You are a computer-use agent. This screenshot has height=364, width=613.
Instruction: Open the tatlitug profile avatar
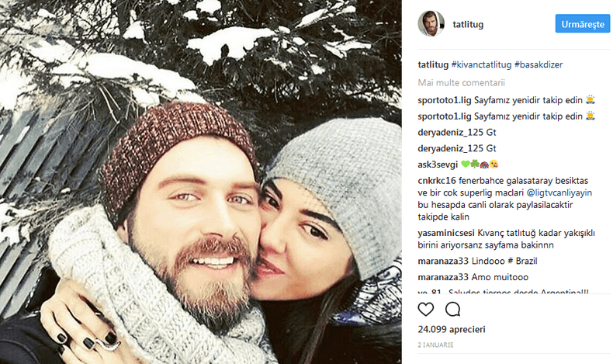[431, 24]
